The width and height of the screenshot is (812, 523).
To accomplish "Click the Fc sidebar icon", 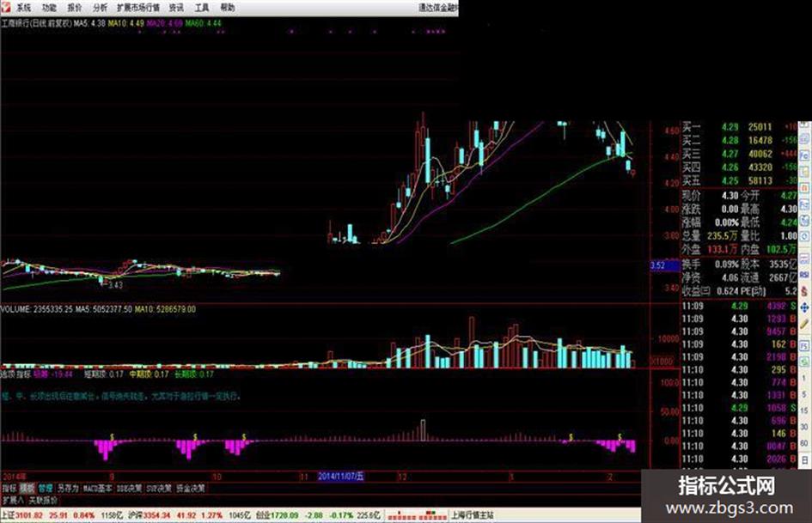I will (x=805, y=155).
